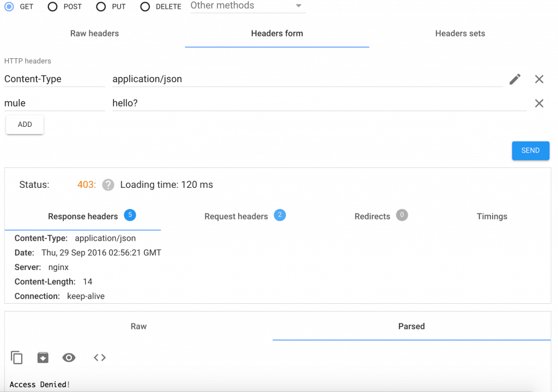Image resolution: width=558 pixels, height=392 pixels.
Task: Preview response with the eye icon
Action: [x=69, y=357]
